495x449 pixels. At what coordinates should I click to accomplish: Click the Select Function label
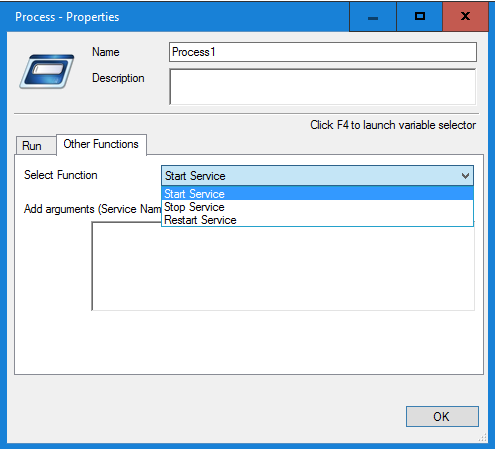61,175
